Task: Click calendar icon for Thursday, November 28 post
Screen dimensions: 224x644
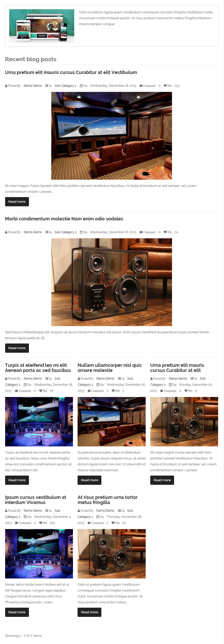Action: click(98, 517)
